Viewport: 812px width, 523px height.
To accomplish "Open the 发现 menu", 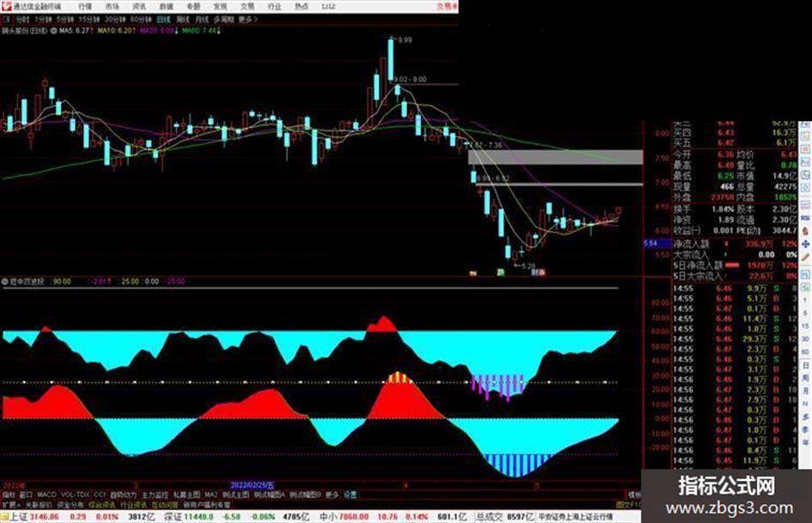I will [220, 6].
